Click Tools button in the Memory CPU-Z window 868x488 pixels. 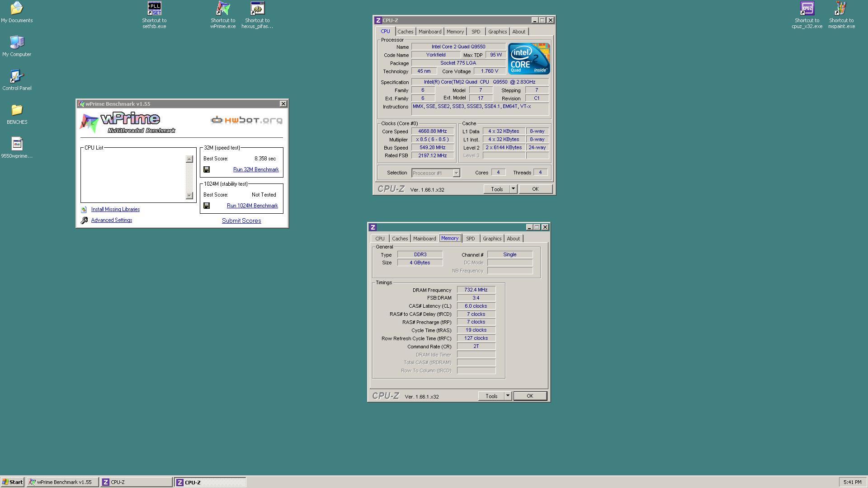click(491, 396)
